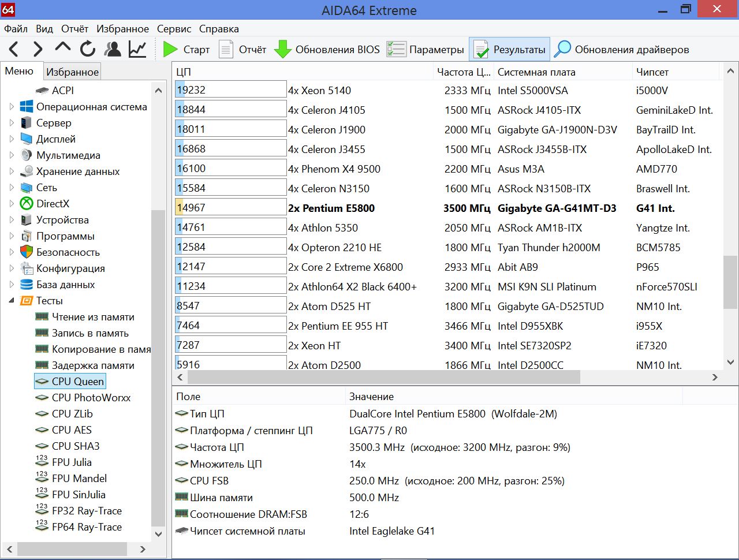The height and width of the screenshot is (560, 739).
Task: Click the monitor icon for Дисплей
Action: click(x=27, y=139)
